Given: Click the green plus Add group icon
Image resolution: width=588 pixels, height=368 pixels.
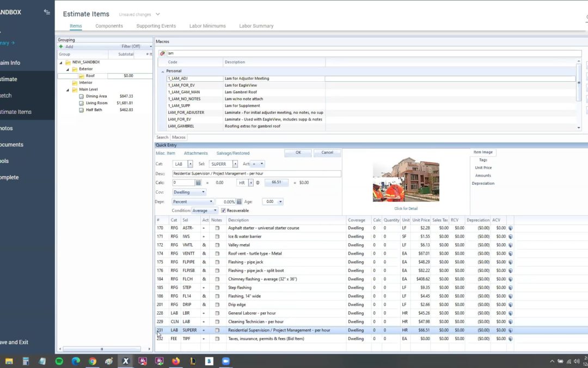Looking at the screenshot, I should click(61, 47).
